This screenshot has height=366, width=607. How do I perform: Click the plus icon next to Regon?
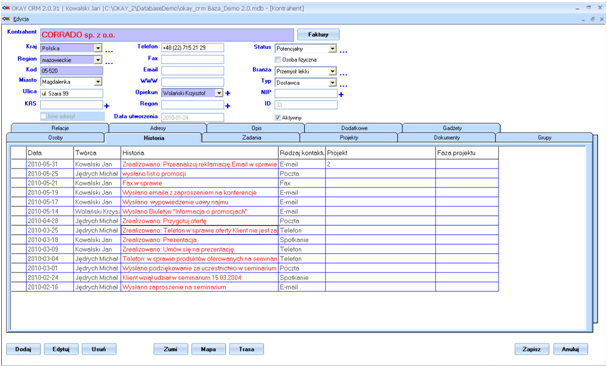coord(228,106)
